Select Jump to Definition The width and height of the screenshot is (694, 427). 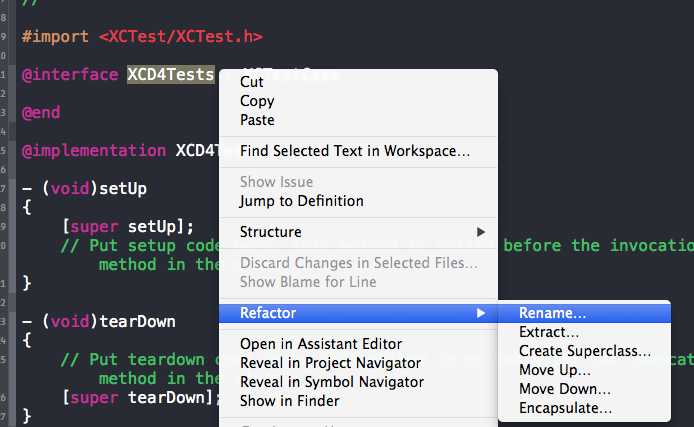point(301,201)
